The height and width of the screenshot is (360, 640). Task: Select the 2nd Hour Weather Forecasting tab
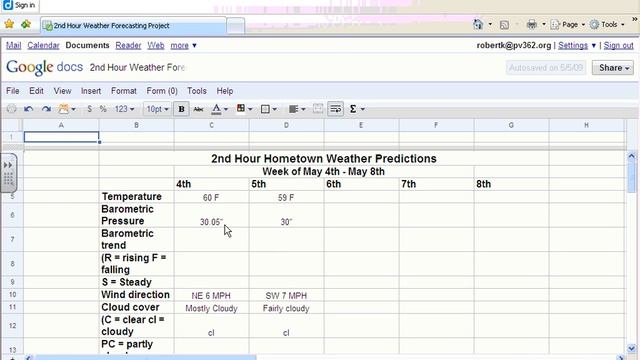pyautogui.click(x=133, y=25)
